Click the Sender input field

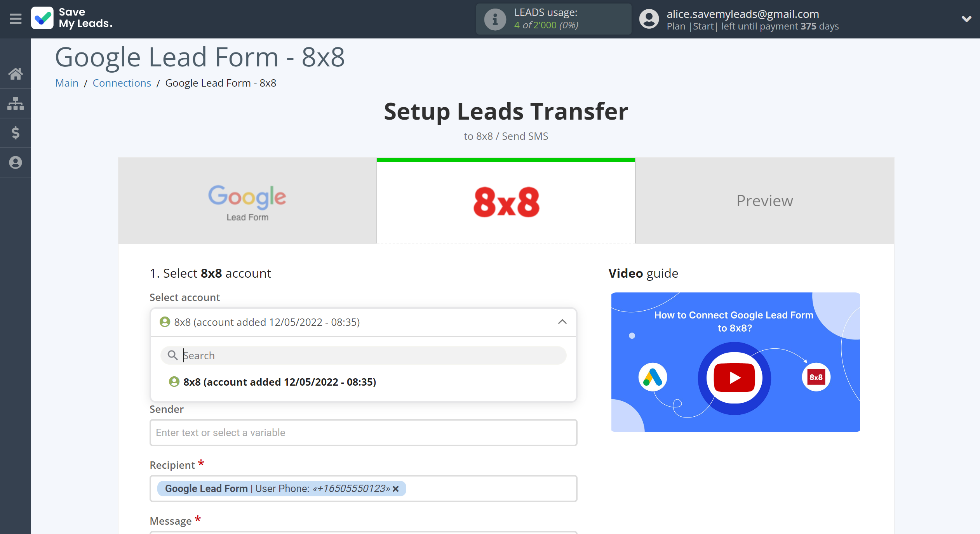pos(362,433)
